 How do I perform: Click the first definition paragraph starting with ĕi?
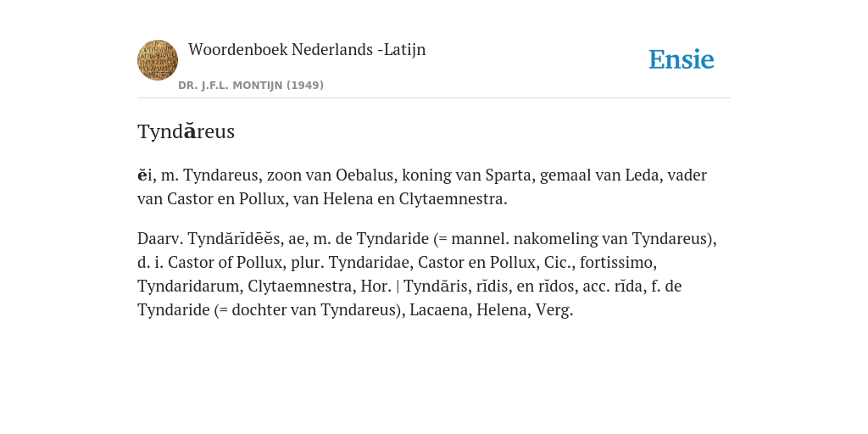click(422, 186)
